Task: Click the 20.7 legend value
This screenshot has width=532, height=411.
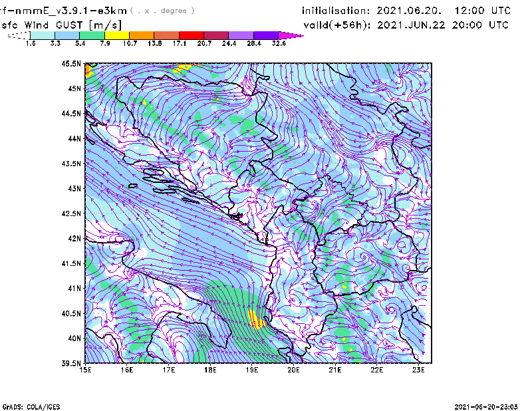Action: point(204,43)
